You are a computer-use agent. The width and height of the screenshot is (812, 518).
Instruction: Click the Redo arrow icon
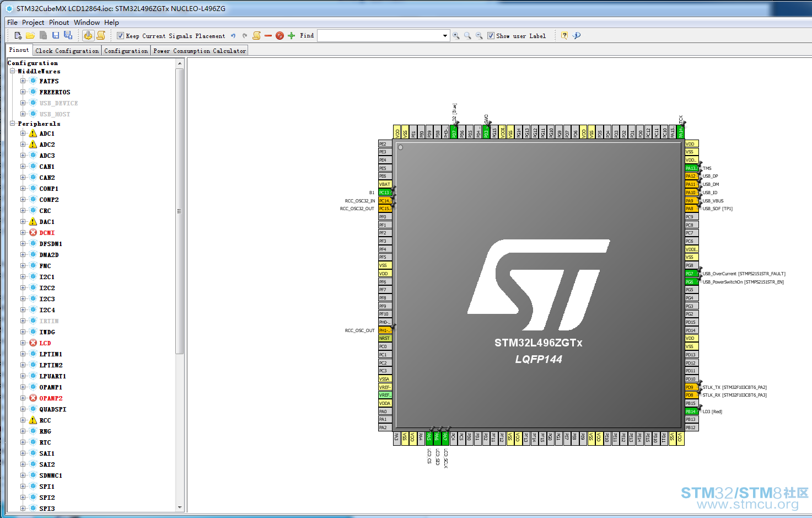[x=245, y=36]
